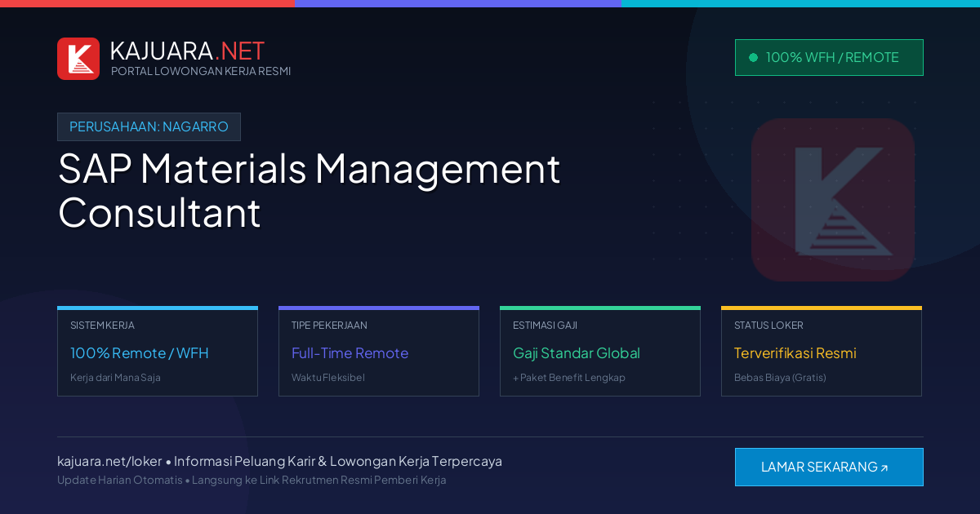Click the Full-Time Remote value
Image resolution: width=980 pixels, height=514 pixels.
tap(350, 353)
